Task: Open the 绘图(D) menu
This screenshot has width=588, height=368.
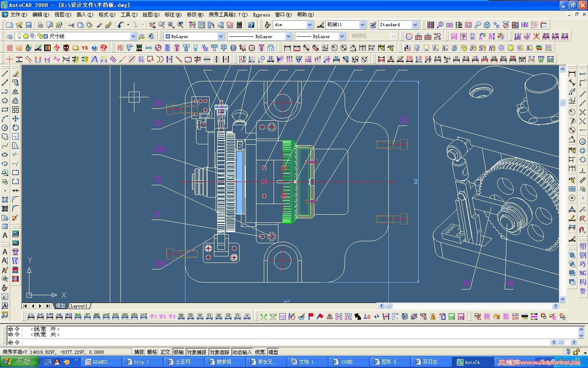Action: click(x=151, y=15)
